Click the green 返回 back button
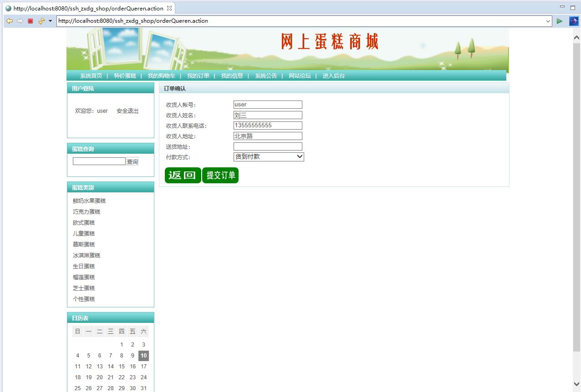581x392 pixels. pyautogui.click(x=183, y=175)
